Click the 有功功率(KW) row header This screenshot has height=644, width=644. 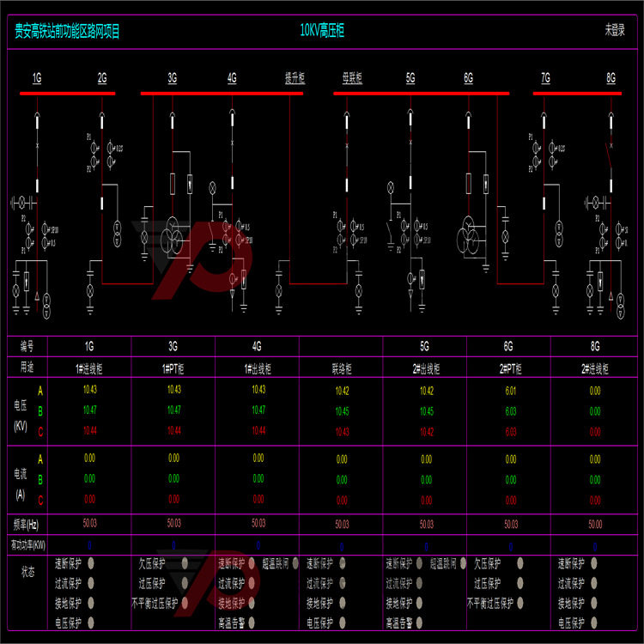point(27,545)
